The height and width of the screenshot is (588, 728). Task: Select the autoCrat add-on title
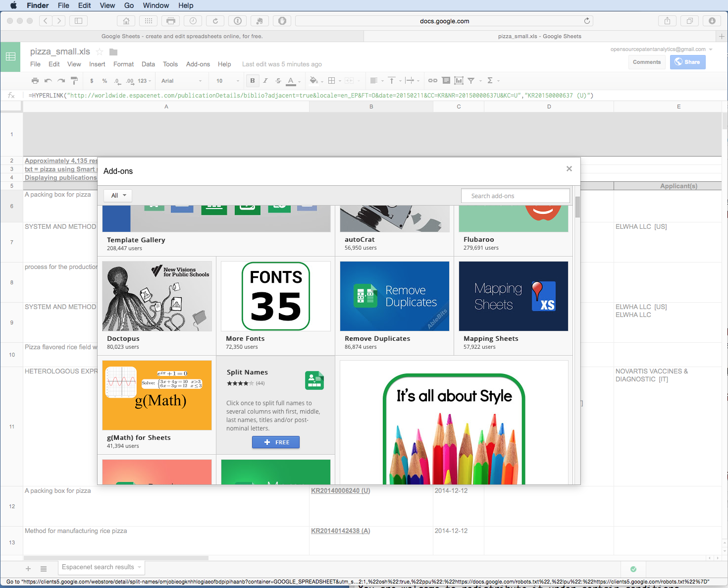360,239
